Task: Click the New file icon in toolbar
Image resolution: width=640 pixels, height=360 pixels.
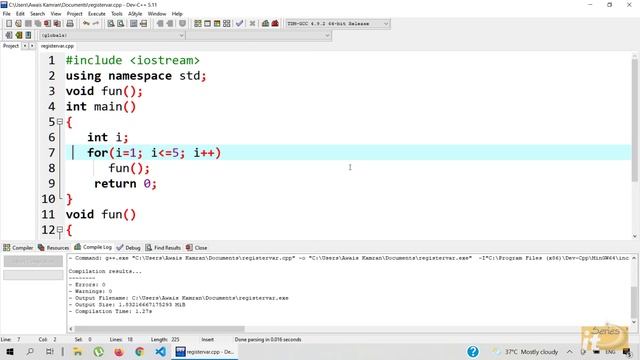Action: (9, 24)
